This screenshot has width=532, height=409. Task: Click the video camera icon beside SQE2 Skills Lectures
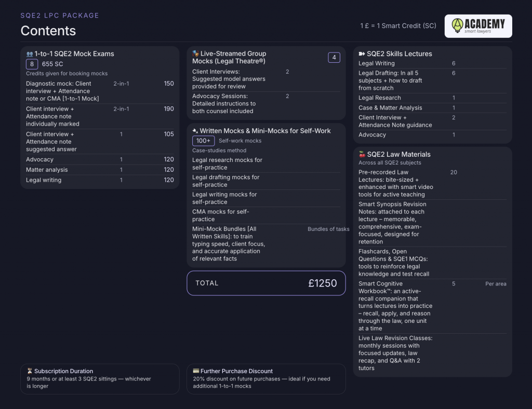(362, 53)
